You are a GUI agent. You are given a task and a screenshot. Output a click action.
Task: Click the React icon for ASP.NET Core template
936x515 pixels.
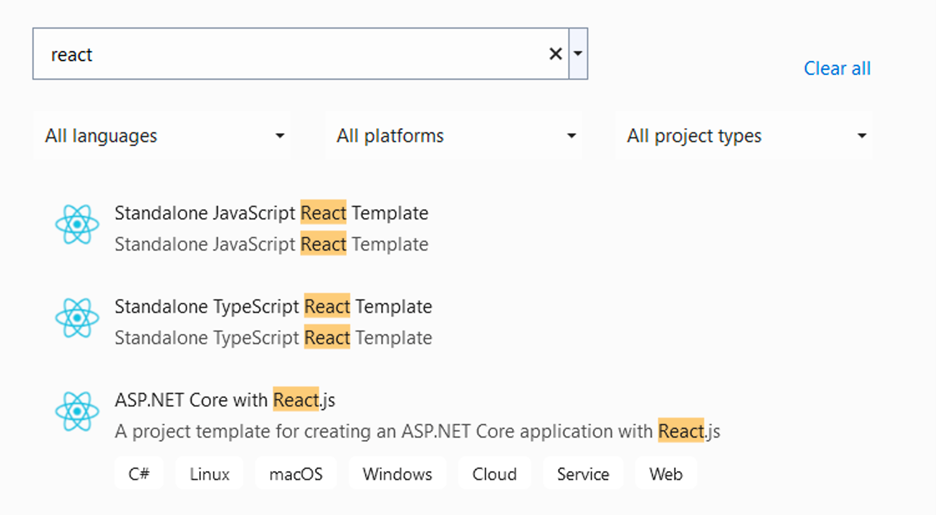[77, 411]
